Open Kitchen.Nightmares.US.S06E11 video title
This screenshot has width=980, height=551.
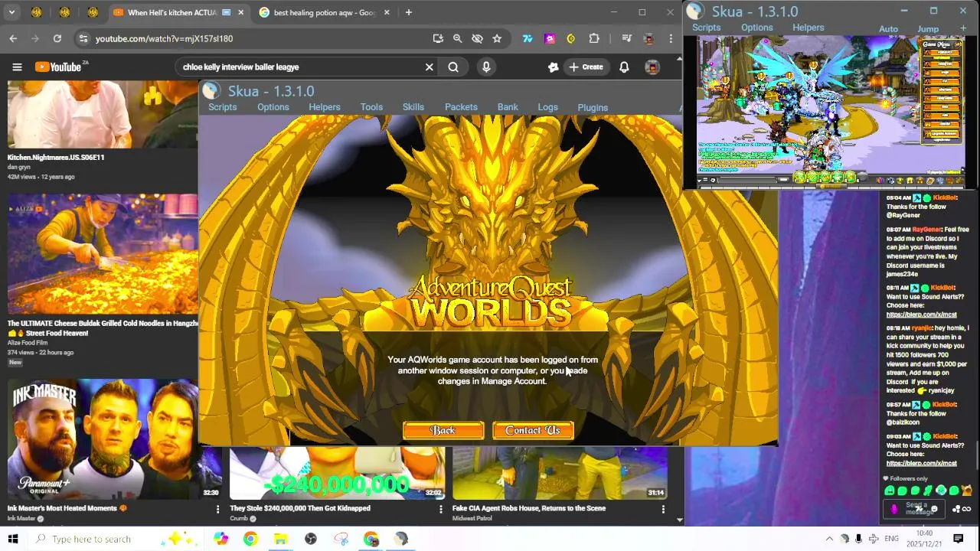point(56,158)
